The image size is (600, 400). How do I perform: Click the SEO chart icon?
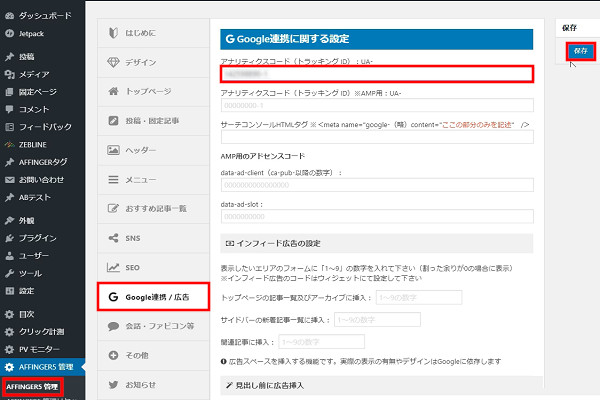(113, 267)
